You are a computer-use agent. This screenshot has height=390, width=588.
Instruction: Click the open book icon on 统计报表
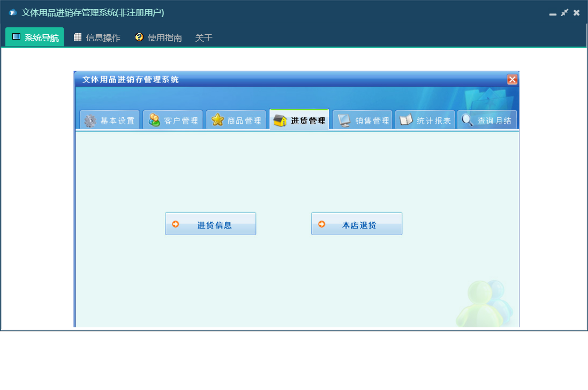coord(406,120)
